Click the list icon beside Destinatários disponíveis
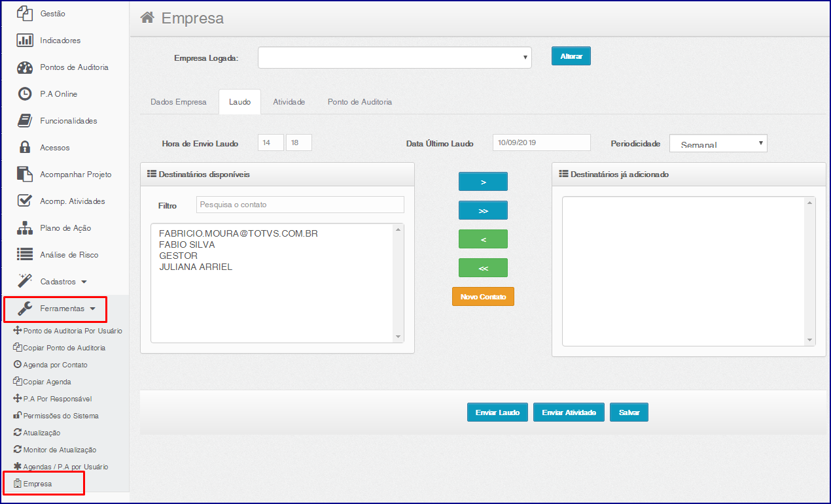This screenshot has width=831, height=504. click(151, 175)
